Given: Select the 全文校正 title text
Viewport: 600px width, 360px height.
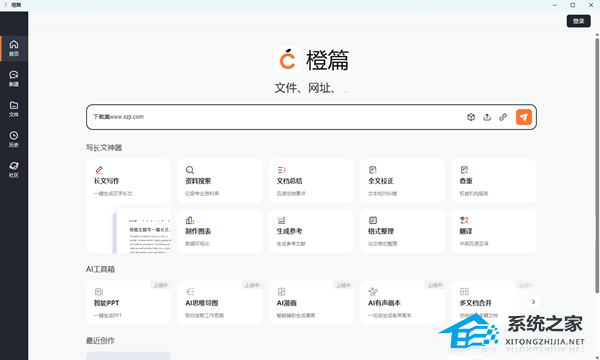Looking at the screenshot, I should (x=381, y=181).
